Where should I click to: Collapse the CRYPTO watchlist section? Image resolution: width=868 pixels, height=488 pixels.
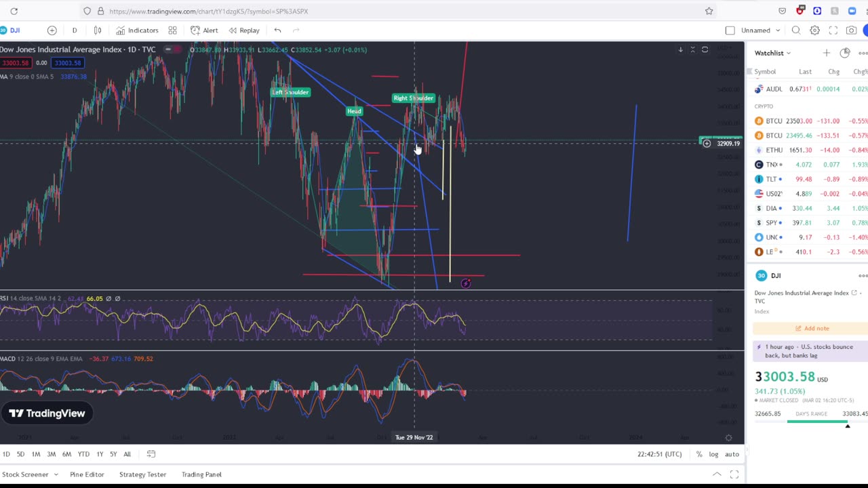764,106
